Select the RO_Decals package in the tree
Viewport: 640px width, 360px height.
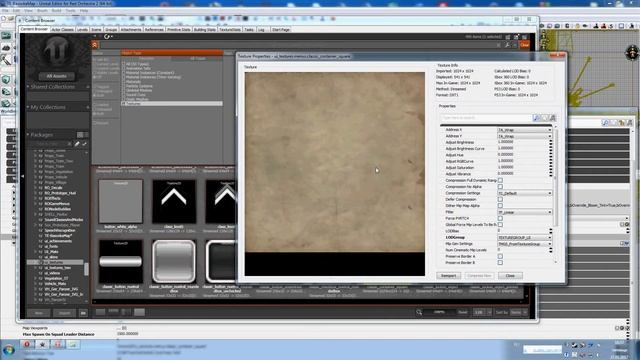click(x=53, y=188)
